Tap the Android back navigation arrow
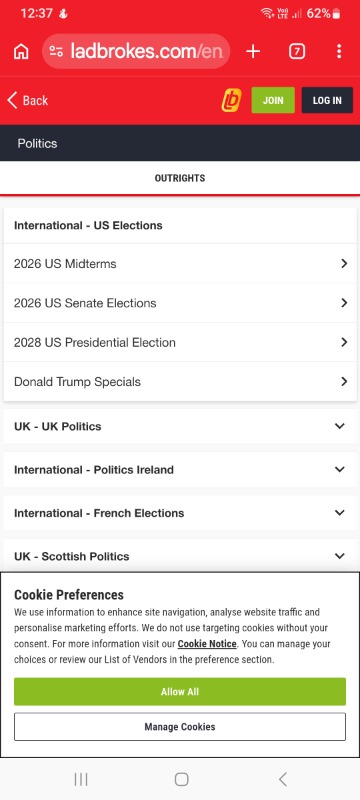The image size is (360, 800). tap(283, 779)
